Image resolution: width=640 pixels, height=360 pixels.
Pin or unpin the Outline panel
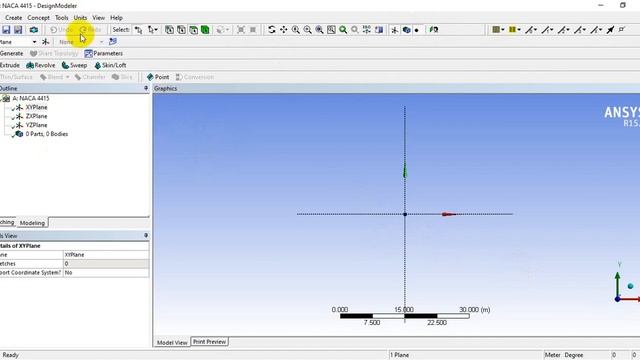click(x=146, y=88)
